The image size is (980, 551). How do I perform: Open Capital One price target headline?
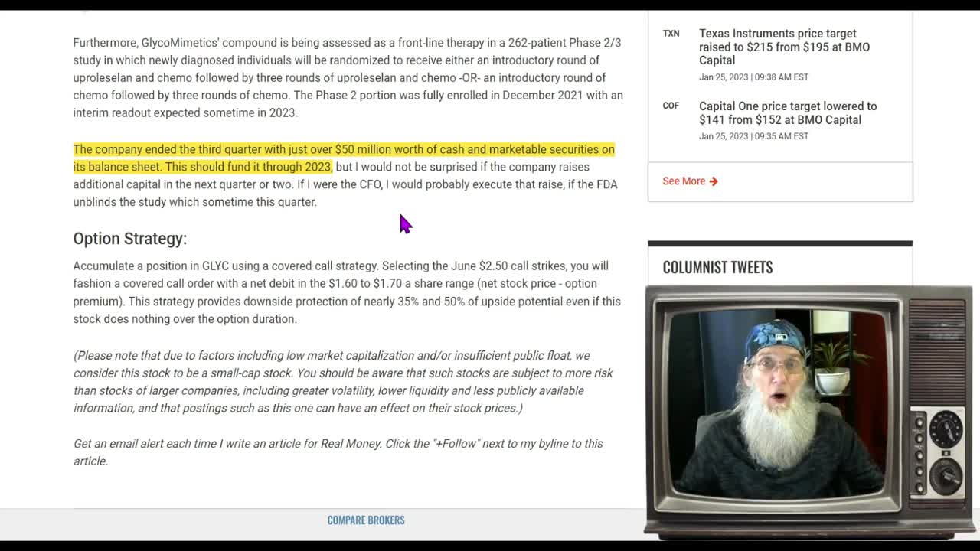click(x=788, y=112)
